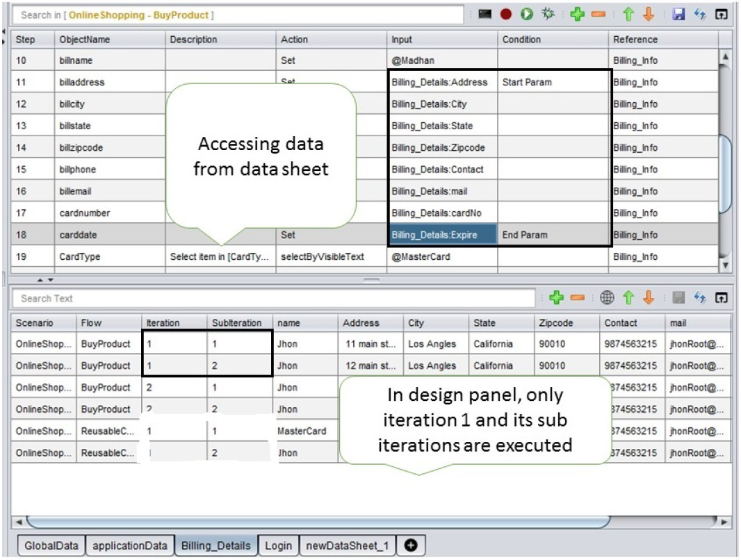Click the red Record button in the test step toolbar
This screenshot has height=560, width=741.
(x=506, y=14)
